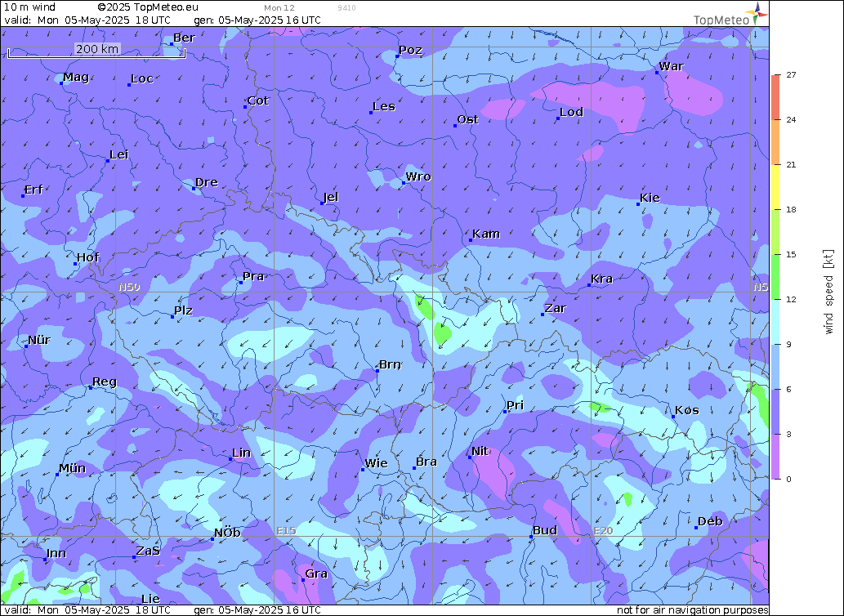Click the legend value "15"
The height and width of the screenshot is (616, 844).
791,254
